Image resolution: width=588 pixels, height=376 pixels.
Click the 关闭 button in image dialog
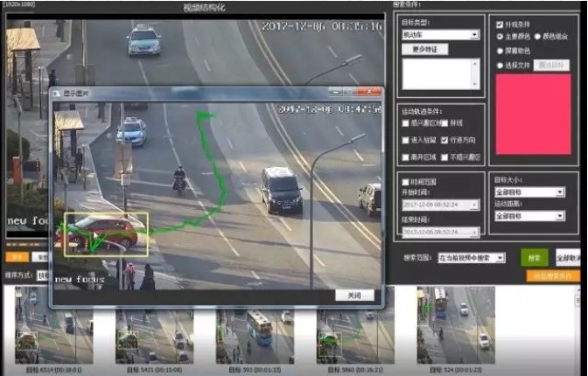(x=353, y=296)
